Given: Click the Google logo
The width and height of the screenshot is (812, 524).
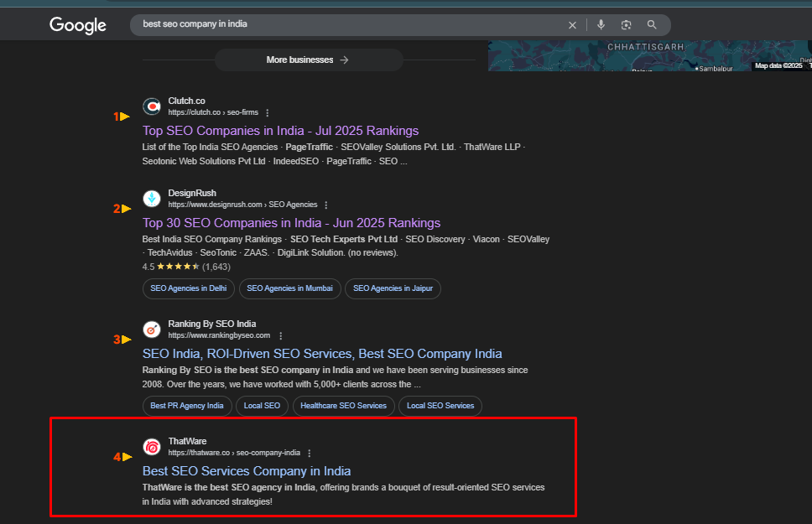Looking at the screenshot, I should (x=78, y=25).
